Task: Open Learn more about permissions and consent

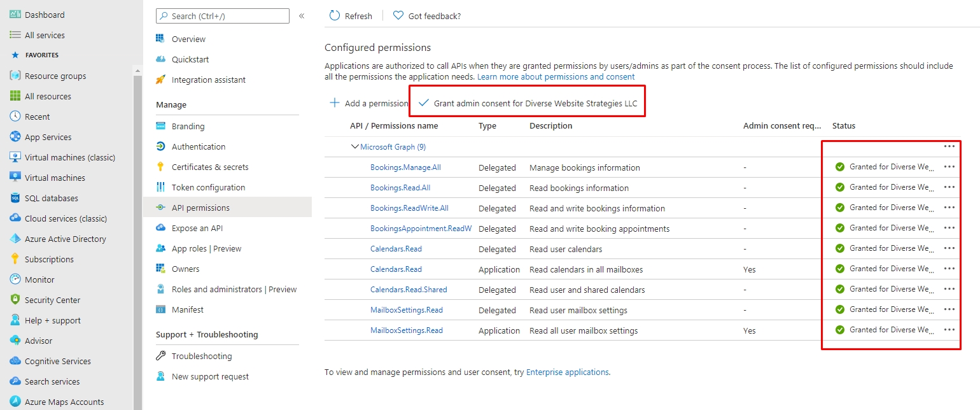Action: 556,76
